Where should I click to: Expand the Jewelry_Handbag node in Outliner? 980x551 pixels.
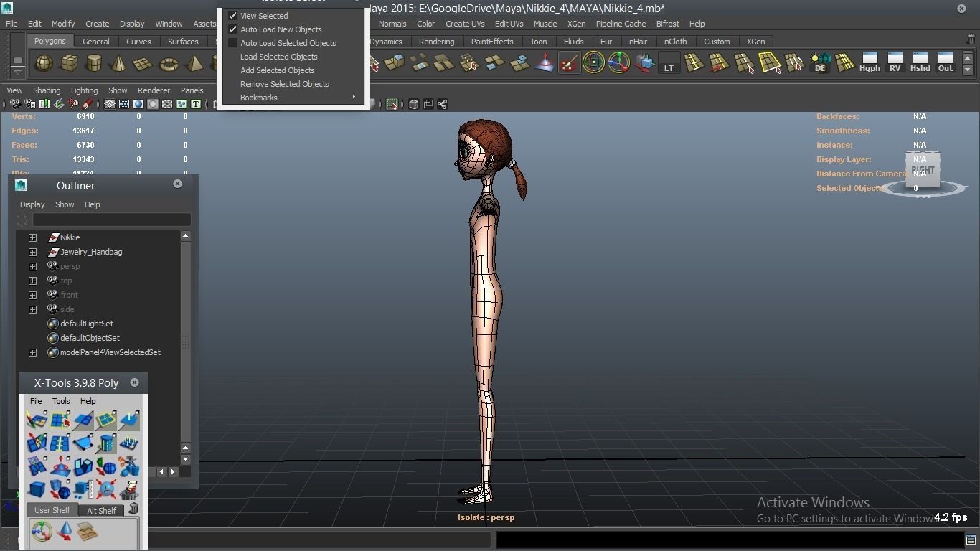32,252
